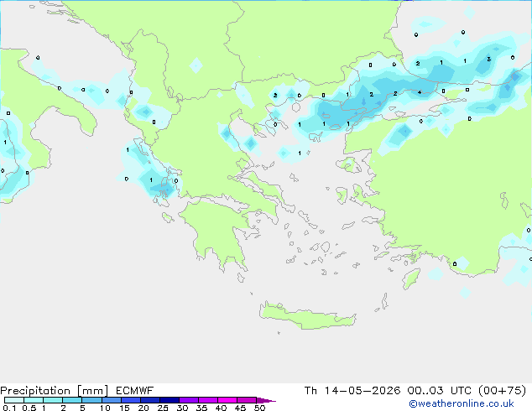Pick the 30–35 mm purple legend swatch
Screen dimensions: 532x411
pos(189,400)
